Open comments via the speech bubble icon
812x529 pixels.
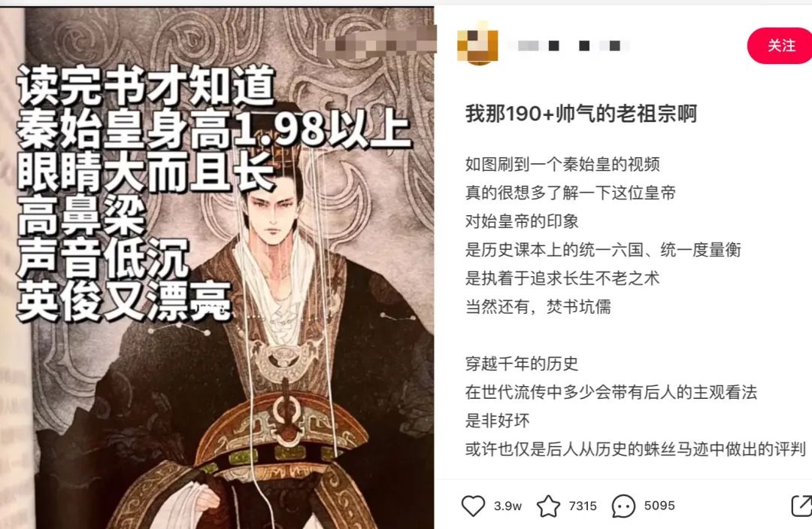(x=623, y=506)
